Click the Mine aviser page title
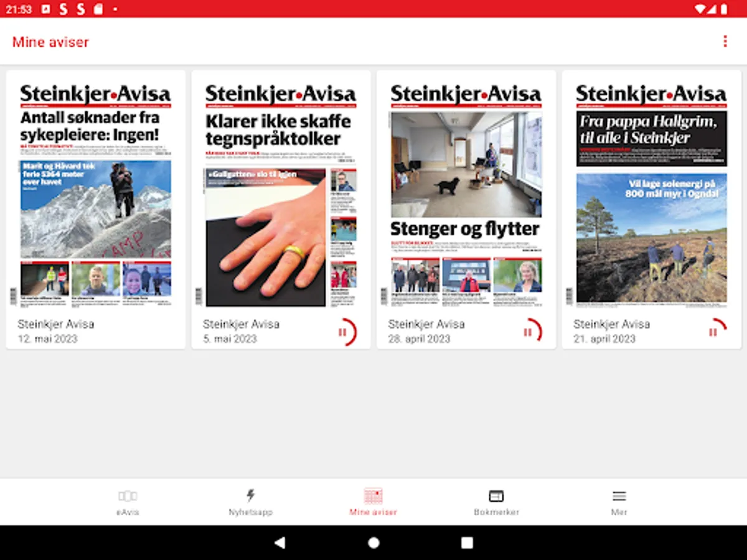Image resolution: width=747 pixels, height=560 pixels. tap(50, 42)
